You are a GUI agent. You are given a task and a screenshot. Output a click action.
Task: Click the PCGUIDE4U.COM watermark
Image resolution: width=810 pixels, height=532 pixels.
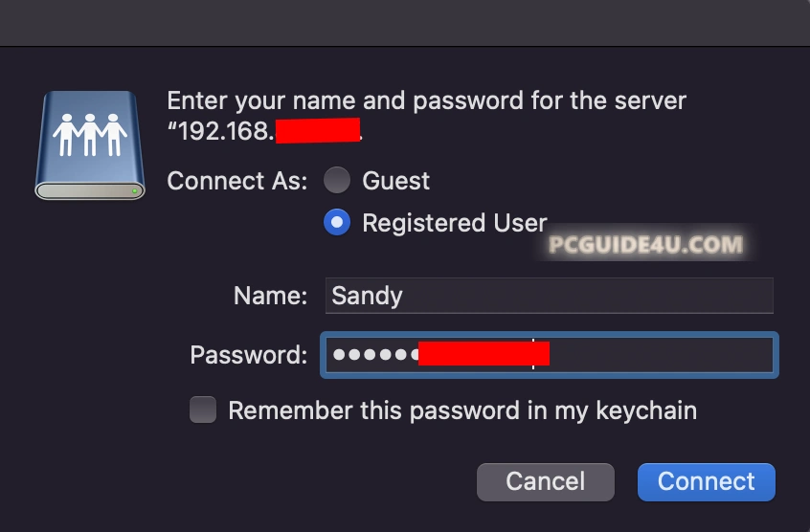645,244
